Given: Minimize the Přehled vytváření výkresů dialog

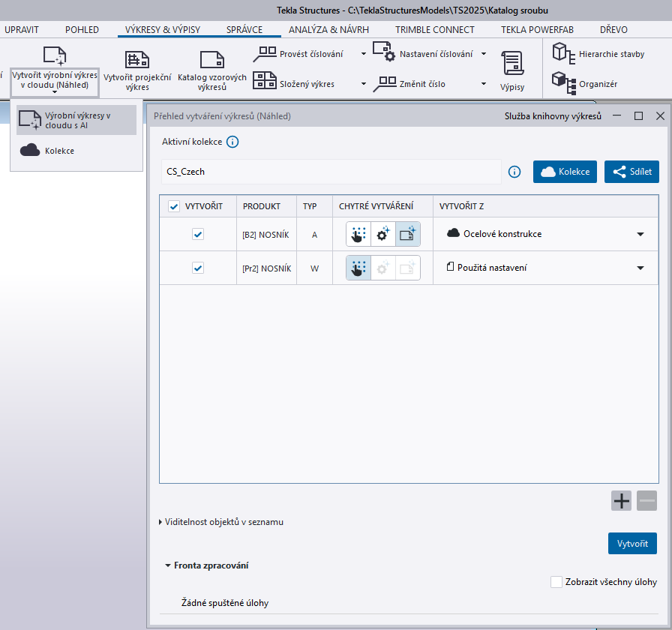Looking at the screenshot, I should (616, 116).
